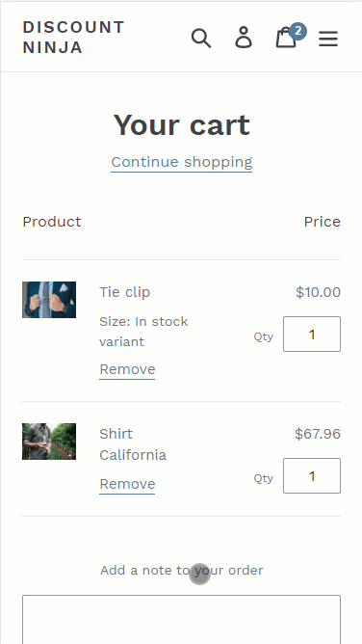The height and width of the screenshot is (644, 362).
Task: Select the Tie clip quantity field
Action: [312, 334]
